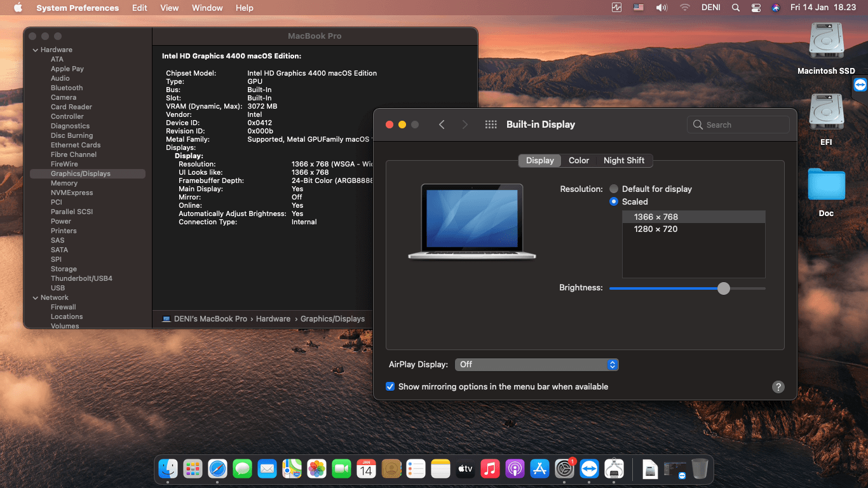Open Podcasts from the Dock
Viewport: 868px width, 488px height.
515,469
